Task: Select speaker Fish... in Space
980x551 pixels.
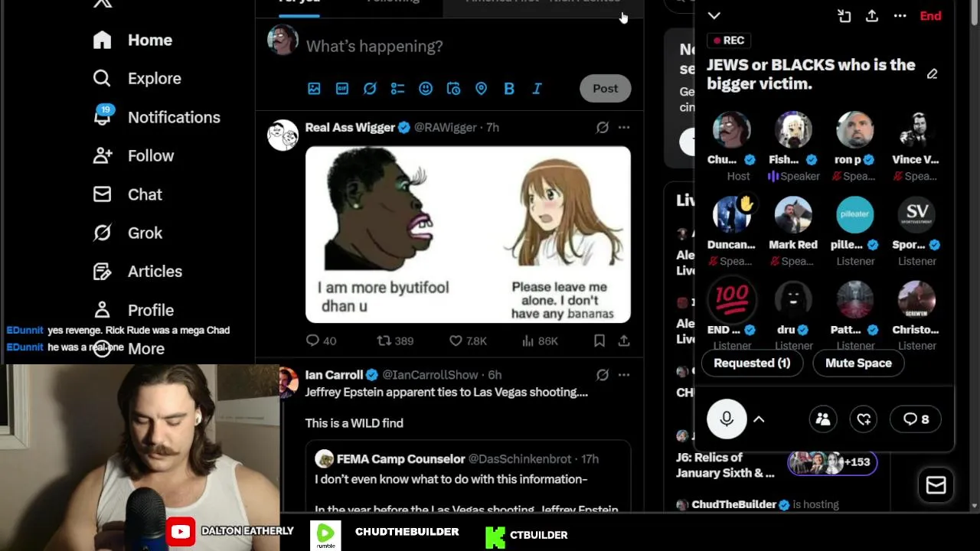Action: 793,130
